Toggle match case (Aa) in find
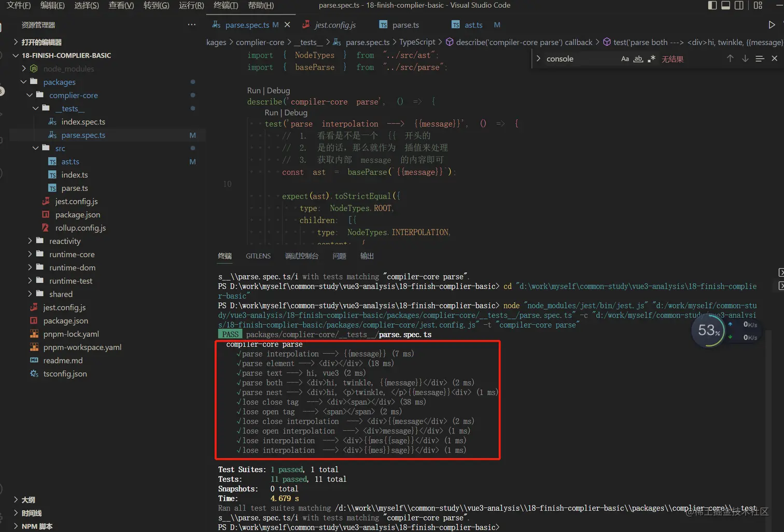The width and height of the screenshot is (784, 532). 625,59
